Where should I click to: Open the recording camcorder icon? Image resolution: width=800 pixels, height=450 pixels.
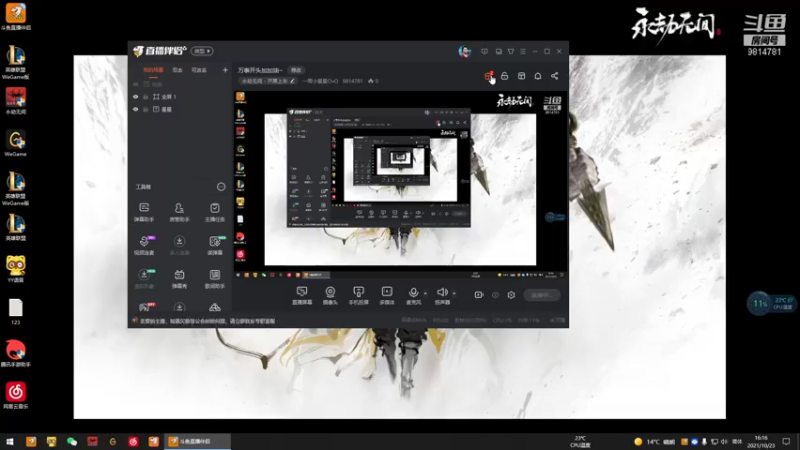pos(479,295)
